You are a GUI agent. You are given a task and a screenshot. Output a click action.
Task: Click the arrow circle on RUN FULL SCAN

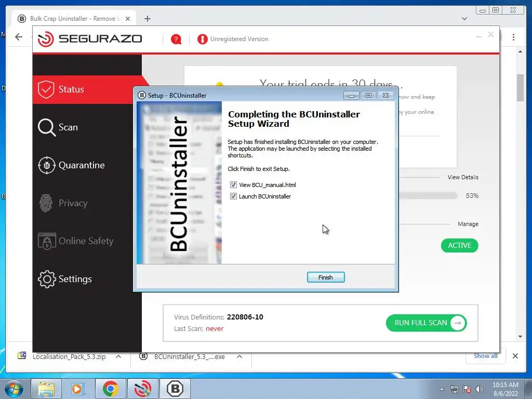458,323
